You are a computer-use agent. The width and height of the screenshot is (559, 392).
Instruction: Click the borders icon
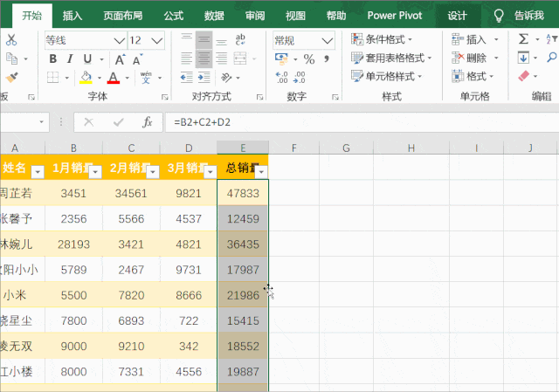pyautogui.click(x=52, y=78)
